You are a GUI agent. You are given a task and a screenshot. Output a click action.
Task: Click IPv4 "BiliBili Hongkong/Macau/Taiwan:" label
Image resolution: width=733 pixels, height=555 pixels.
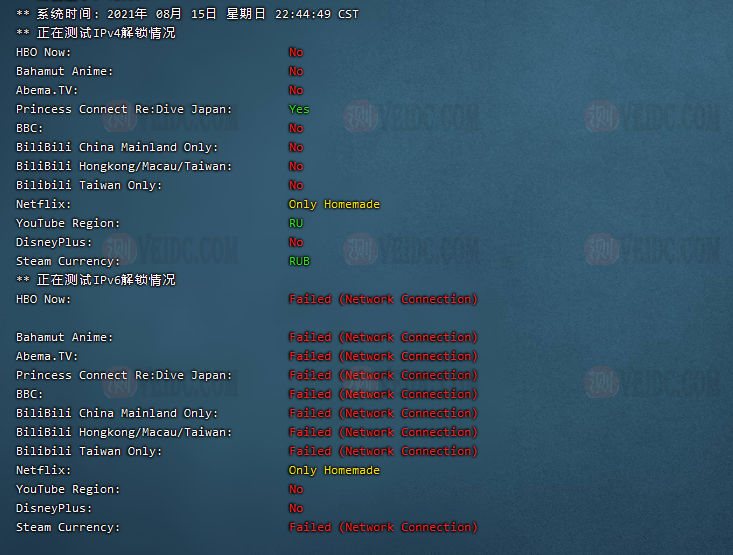click(x=124, y=166)
